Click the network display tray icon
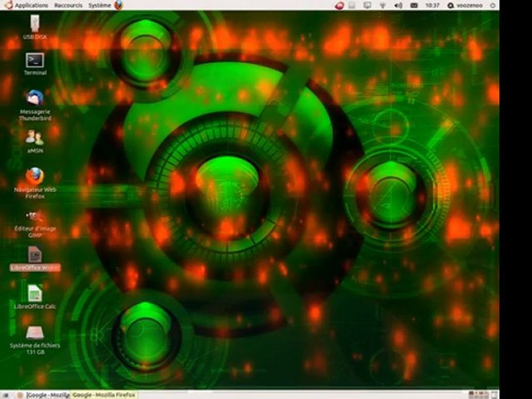Image resolution: width=532 pixels, height=399 pixels. (x=367, y=6)
